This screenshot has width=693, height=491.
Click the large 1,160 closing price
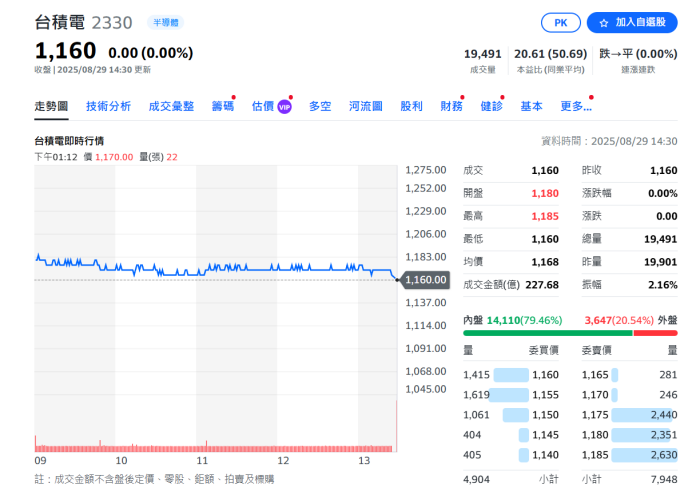[x=65, y=50]
